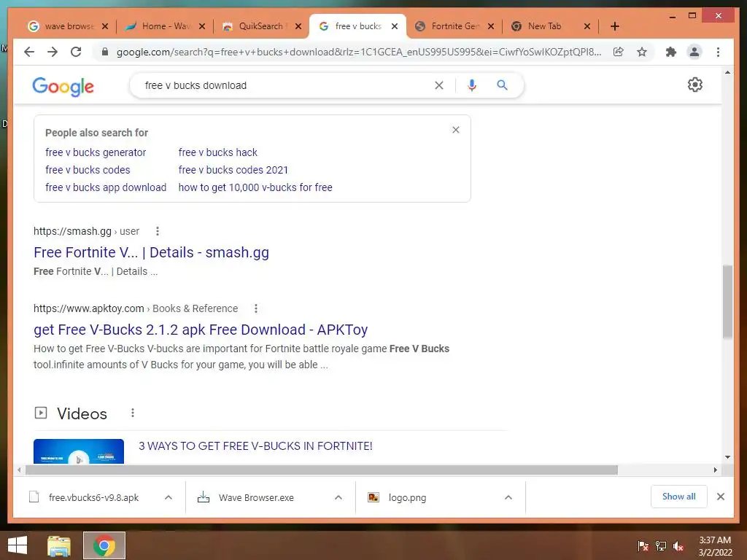Play the V-Bucks video thumbnail
Viewport: 747px width, 560px height.
79,451
